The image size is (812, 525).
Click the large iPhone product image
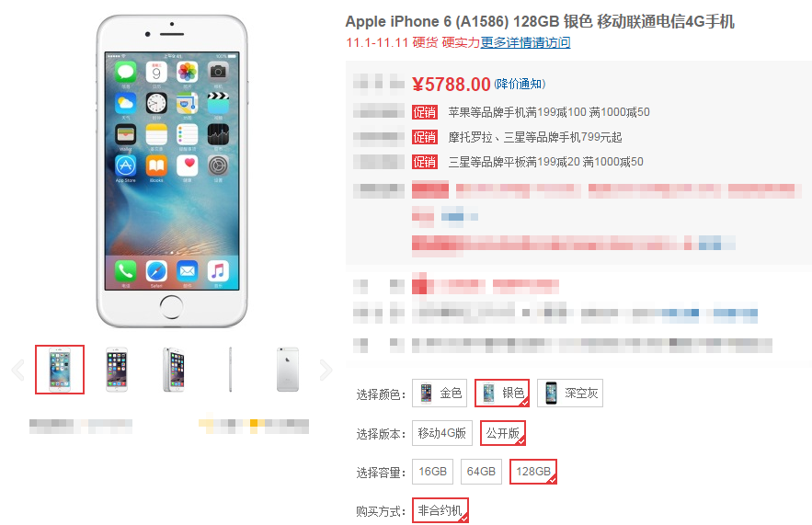click(x=172, y=171)
